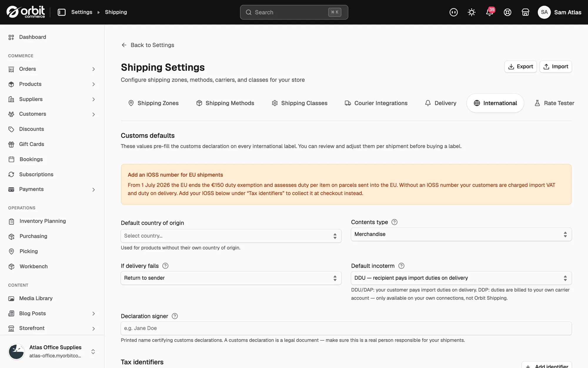Open the Contents type Merchandise dropdown
Image resolution: width=588 pixels, height=368 pixels.
tap(461, 234)
